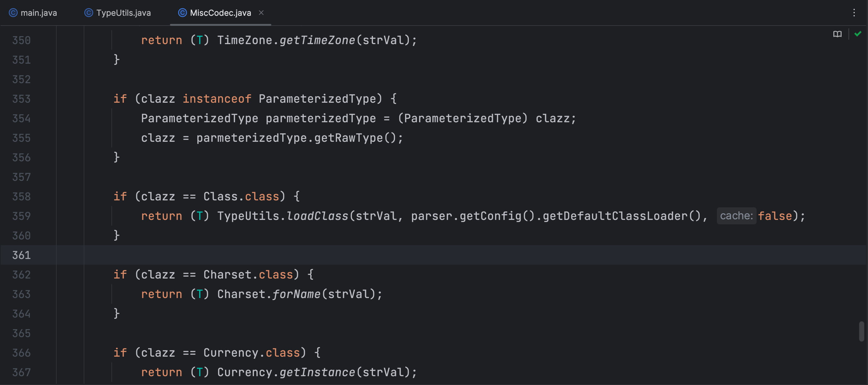Click the TypeUtils.java class file icon
Image resolution: width=868 pixels, height=385 pixels.
[x=89, y=13]
